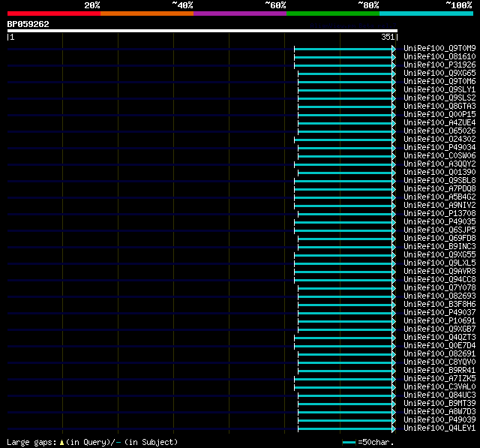Select the UniRef100_Q8GTA3 label
This screenshot has height=448, width=480.
coord(439,107)
